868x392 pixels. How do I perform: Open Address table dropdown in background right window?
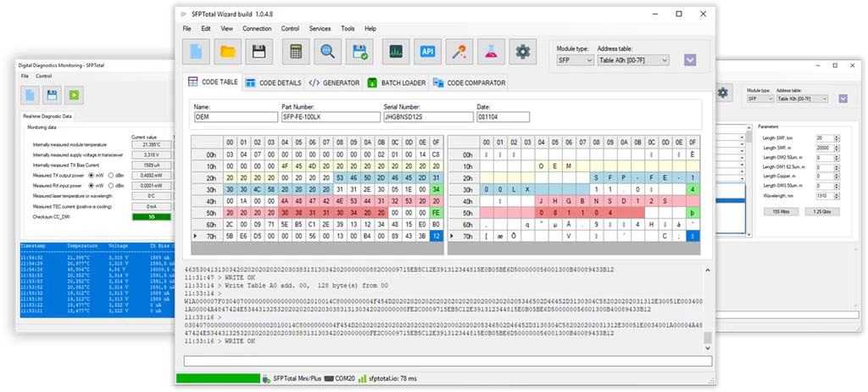802,98
